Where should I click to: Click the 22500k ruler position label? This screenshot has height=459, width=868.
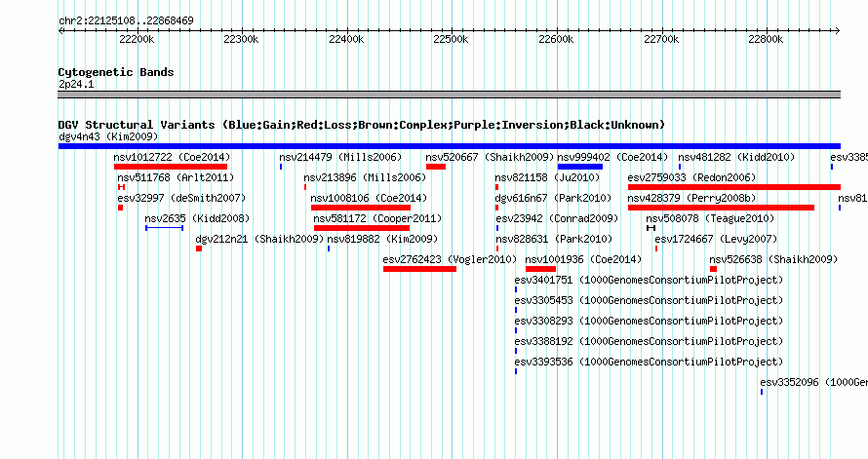tap(451, 39)
